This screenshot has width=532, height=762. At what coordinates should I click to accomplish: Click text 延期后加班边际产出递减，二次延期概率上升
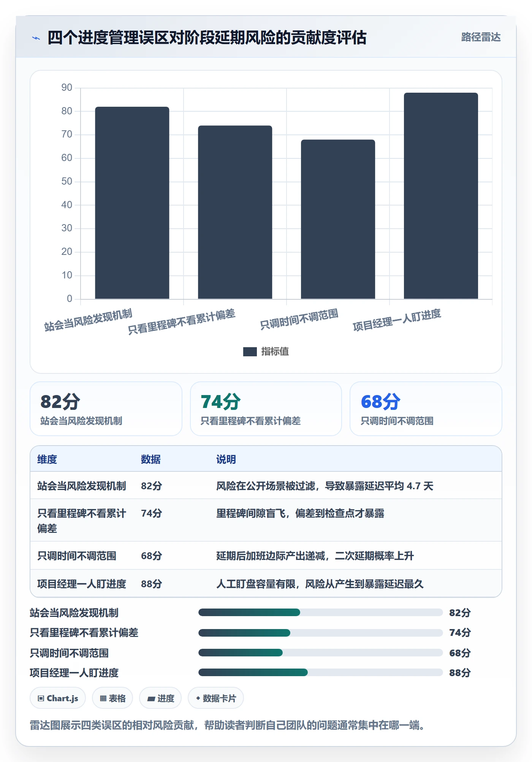coord(315,556)
